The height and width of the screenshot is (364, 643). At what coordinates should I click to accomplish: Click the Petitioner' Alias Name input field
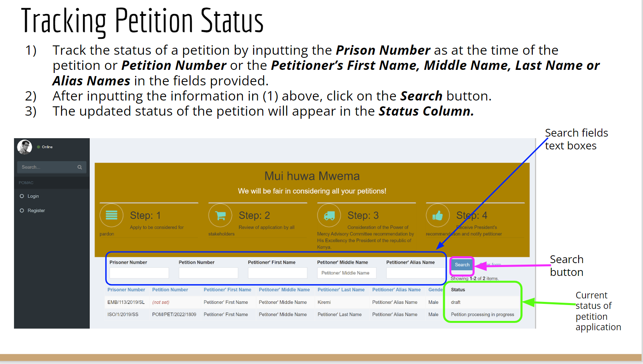pyautogui.click(x=414, y=273)
